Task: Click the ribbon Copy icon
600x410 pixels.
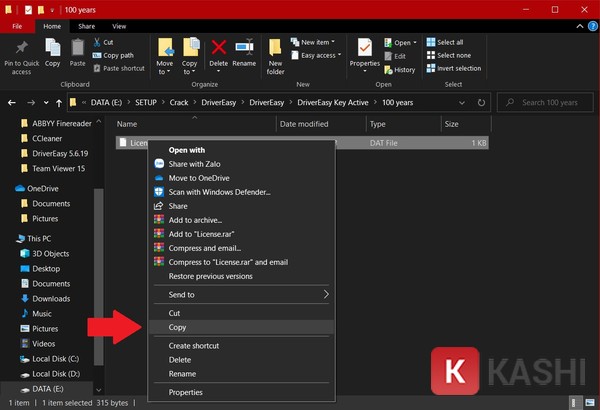Action: click(52, 48)
